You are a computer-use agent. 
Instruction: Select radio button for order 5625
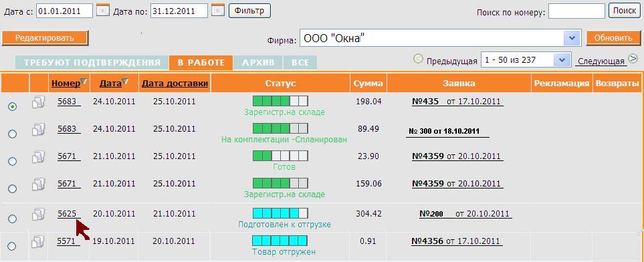[x=13, y=219]
